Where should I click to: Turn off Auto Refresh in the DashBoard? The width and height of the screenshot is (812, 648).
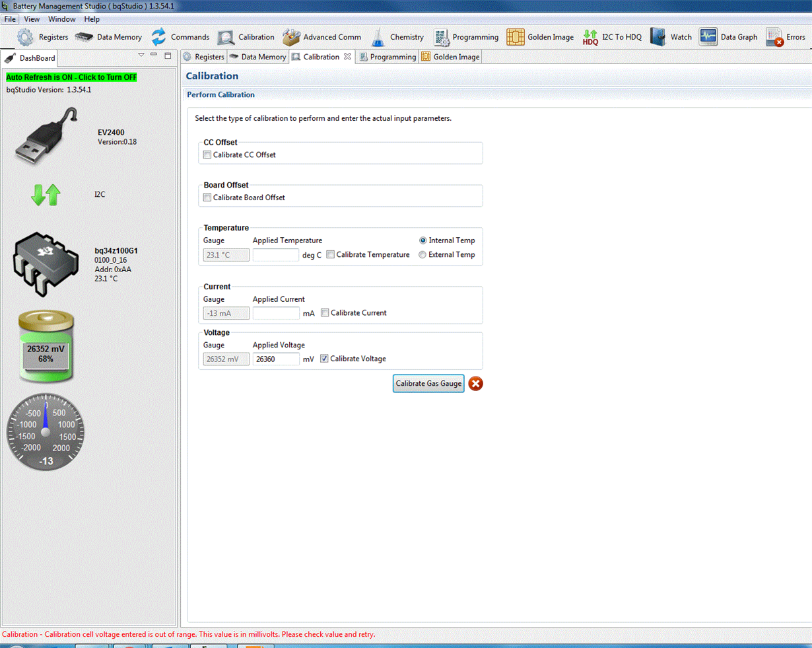[71, 77]
